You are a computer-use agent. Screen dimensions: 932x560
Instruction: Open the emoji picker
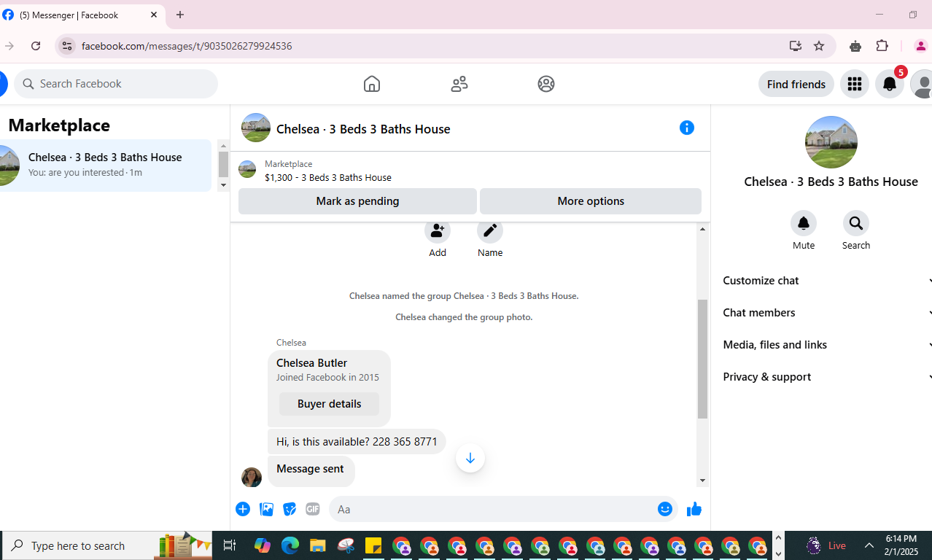click(x=665, y=509)
